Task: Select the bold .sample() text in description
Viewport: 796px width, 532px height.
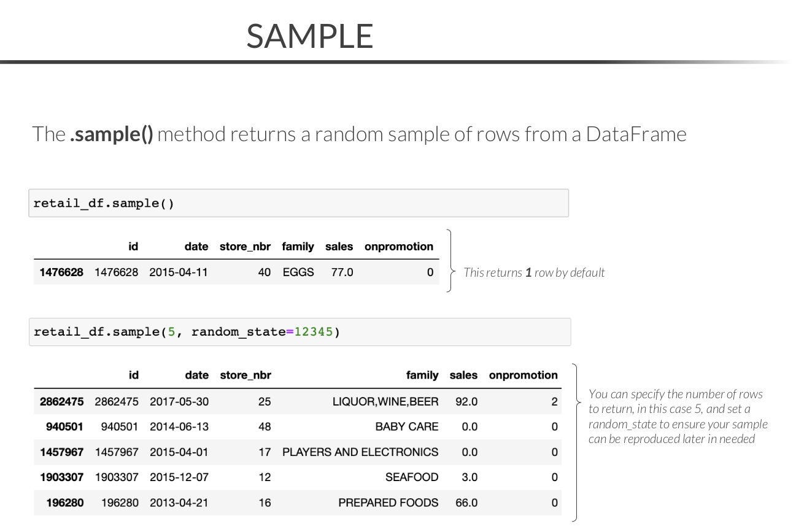Action: click(x=111, y=134)
